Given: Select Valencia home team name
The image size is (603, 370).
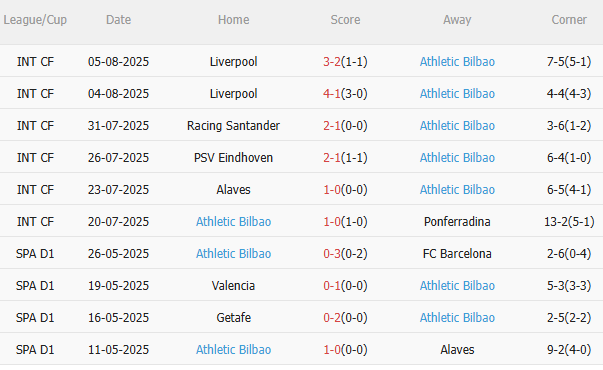Looking at the screenshot, I should pos(233,285).
